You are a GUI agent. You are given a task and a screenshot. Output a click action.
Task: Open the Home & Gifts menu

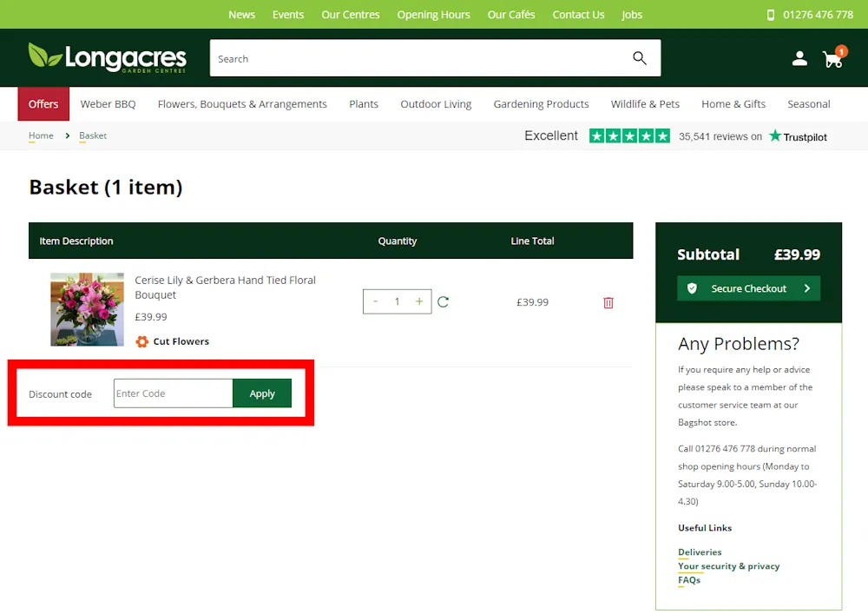733,104
